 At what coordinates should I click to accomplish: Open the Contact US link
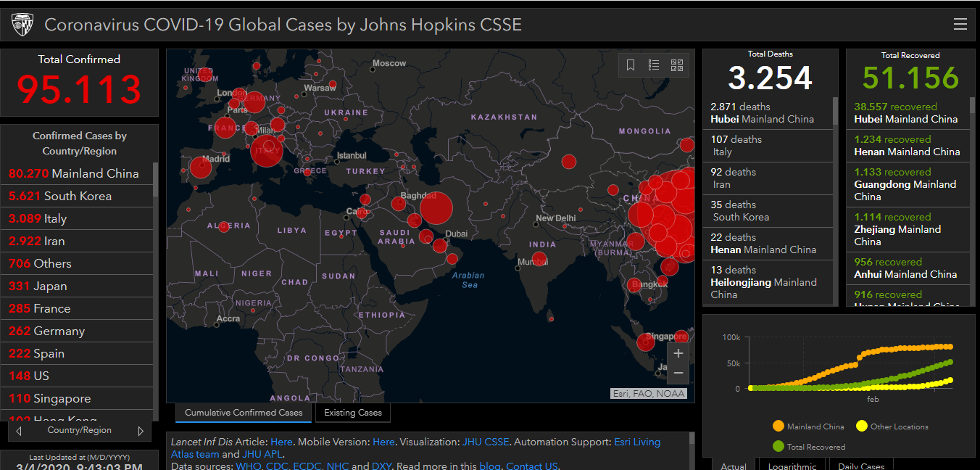click(x=532, y=466)
